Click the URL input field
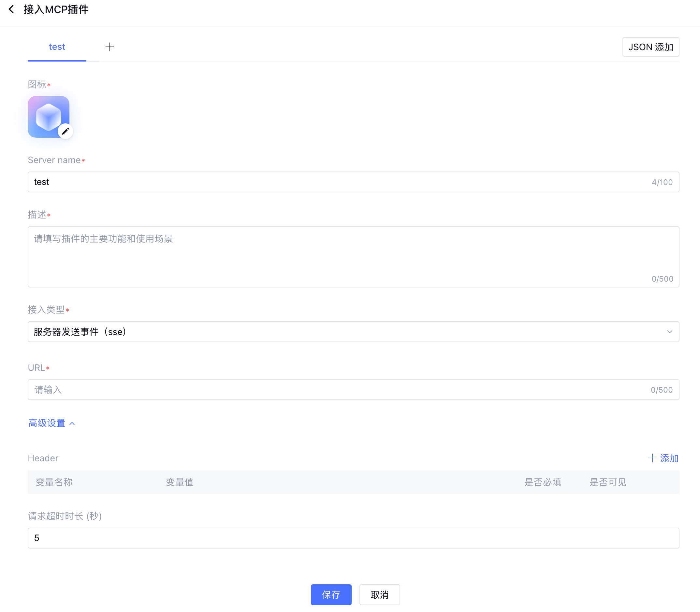The width and height of the screenshot is (700, 612). [x=342, y=390]
